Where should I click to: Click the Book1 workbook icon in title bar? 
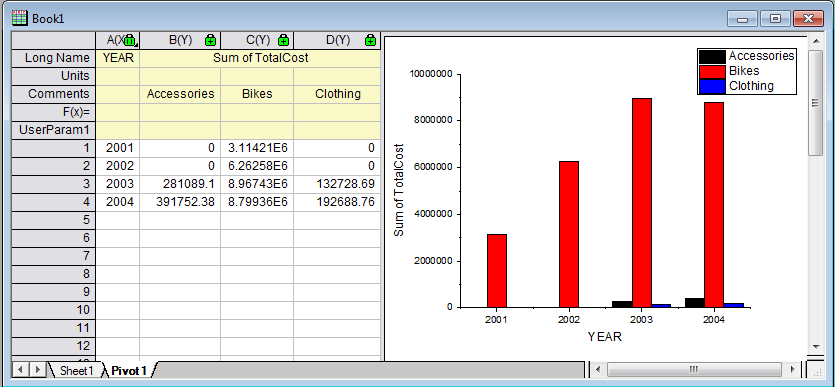tap(20, 18)
